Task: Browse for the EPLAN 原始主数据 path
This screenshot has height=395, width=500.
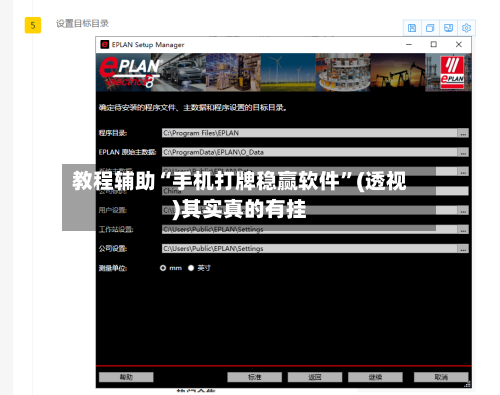Action: [x=463, y=152]
